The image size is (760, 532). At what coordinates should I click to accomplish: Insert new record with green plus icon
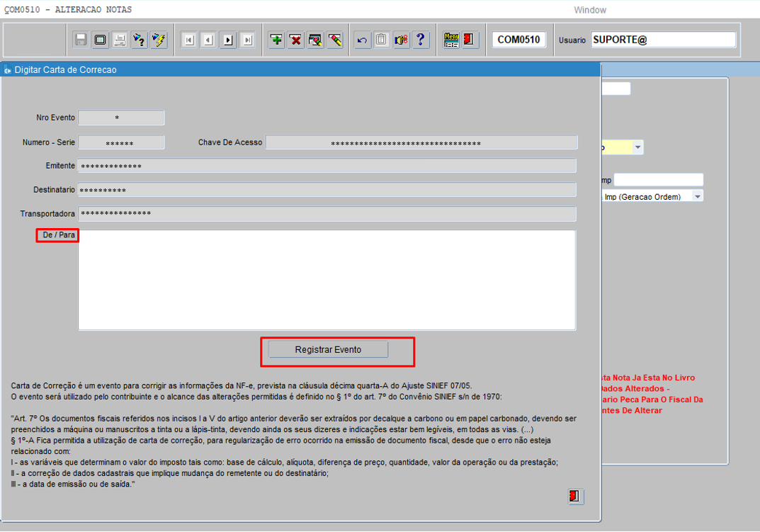point(276,40)
